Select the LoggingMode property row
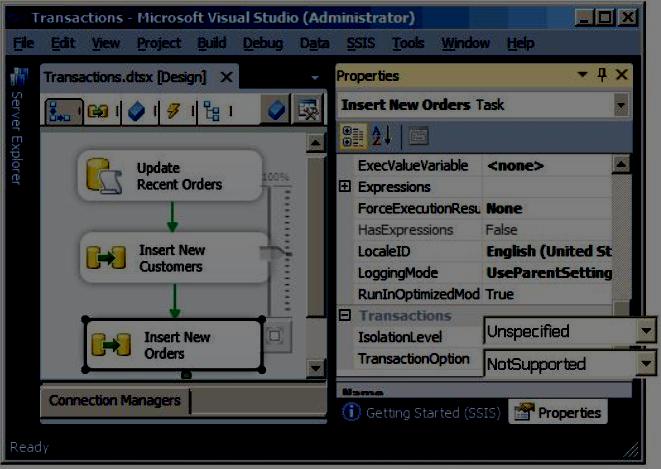 [474, 273]
